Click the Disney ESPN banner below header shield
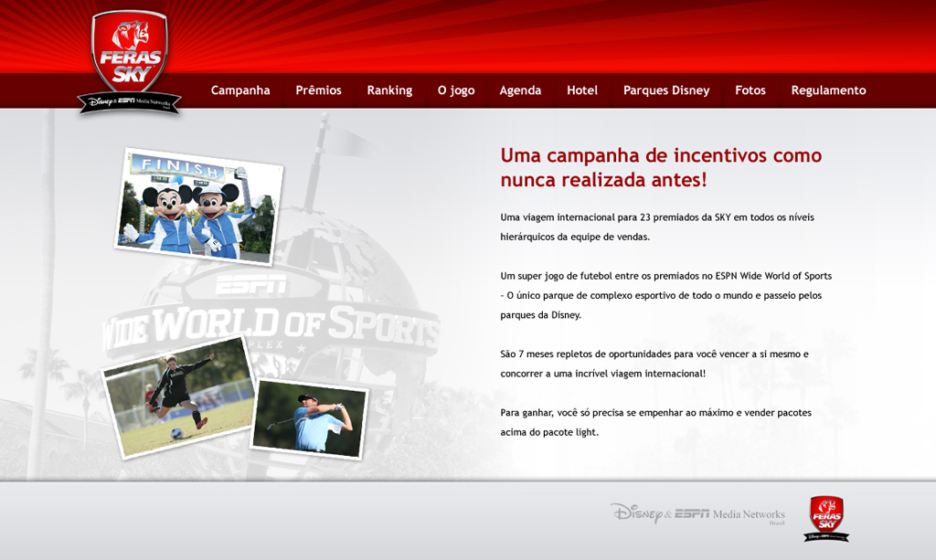This screenshot has height=560, width=936. tap(129, 102)
